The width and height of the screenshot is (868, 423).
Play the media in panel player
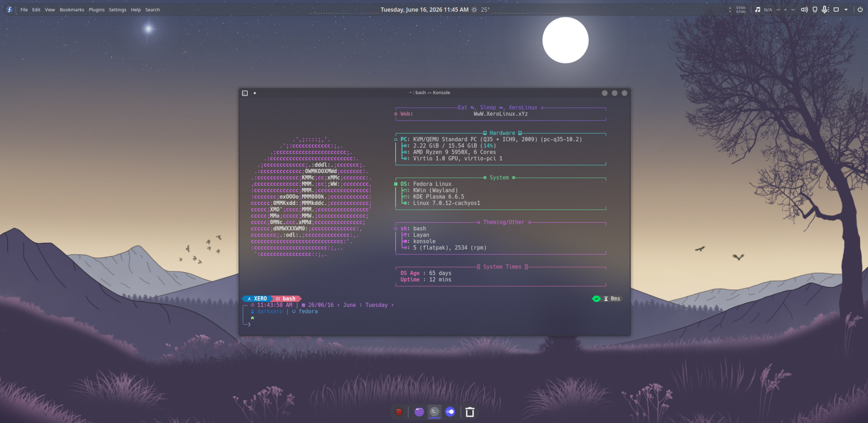[x=786, y=10]
